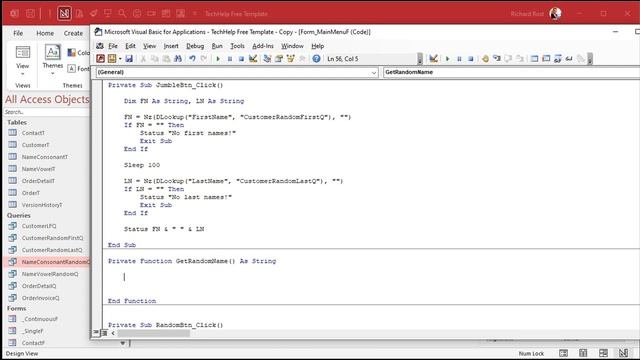Open the Tools menu
The height and width of the screenshot is (360, 640).
click(x=237, y=46)
